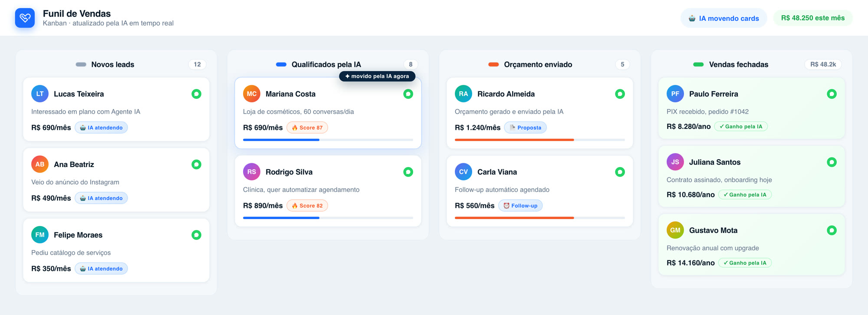Click the green status dot on Ricardo Almeida card
The image size is (868, 315).
pyautogui.click(x=620, y=94)
